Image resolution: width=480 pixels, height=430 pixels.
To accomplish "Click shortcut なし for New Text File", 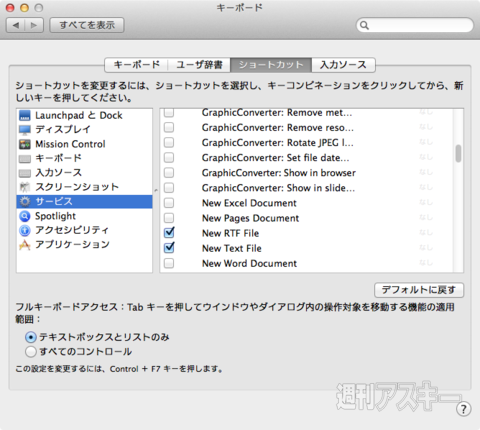I will click(426, 247).
